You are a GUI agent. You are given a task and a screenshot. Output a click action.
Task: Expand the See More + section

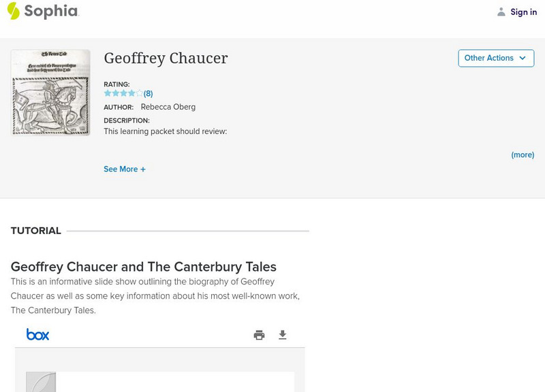pos(125,169)
